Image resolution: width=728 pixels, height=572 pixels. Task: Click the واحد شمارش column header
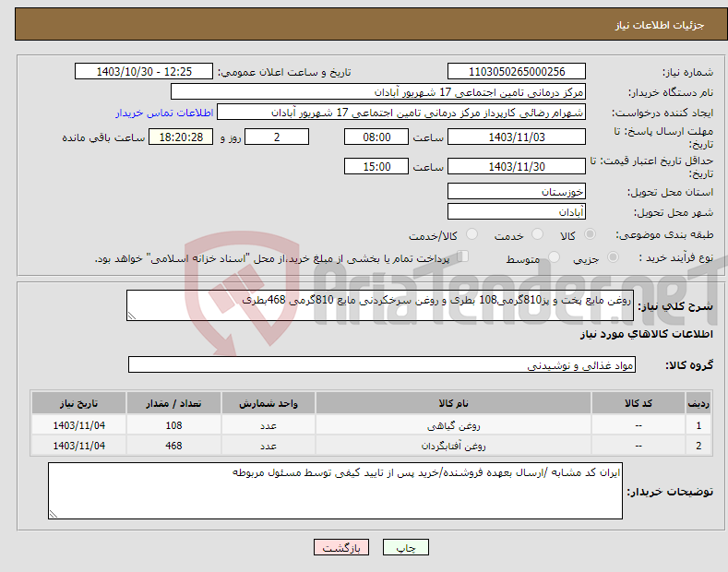pyautogui.click(x=269, y=403)
